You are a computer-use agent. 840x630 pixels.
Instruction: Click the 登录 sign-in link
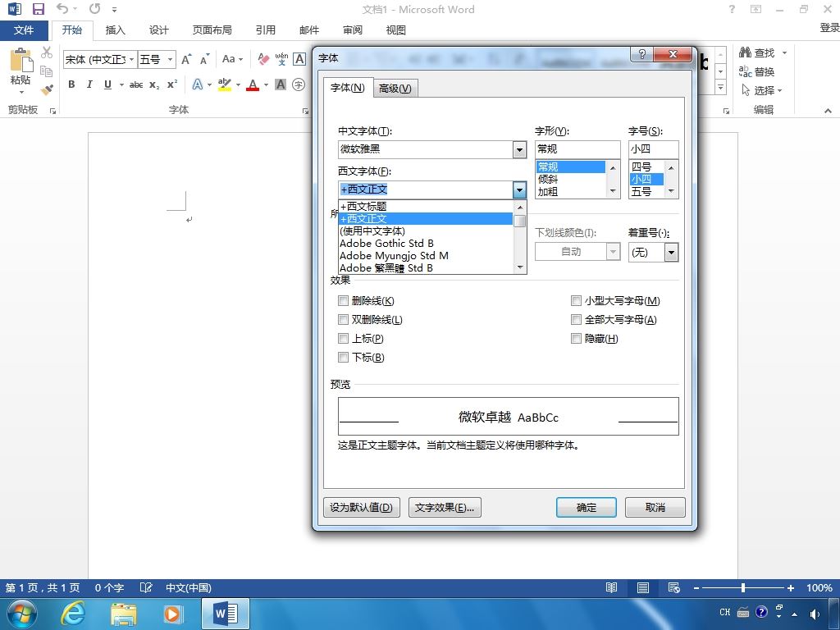[829, 28]
